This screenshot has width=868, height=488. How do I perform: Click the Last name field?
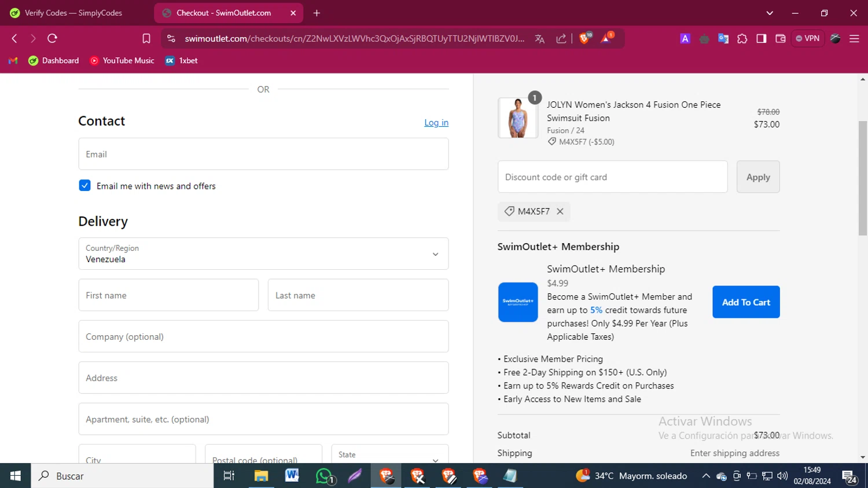(358, 295)
